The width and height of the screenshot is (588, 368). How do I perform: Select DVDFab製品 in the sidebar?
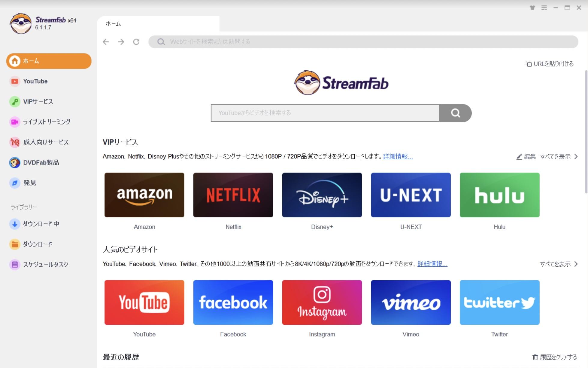49,163
